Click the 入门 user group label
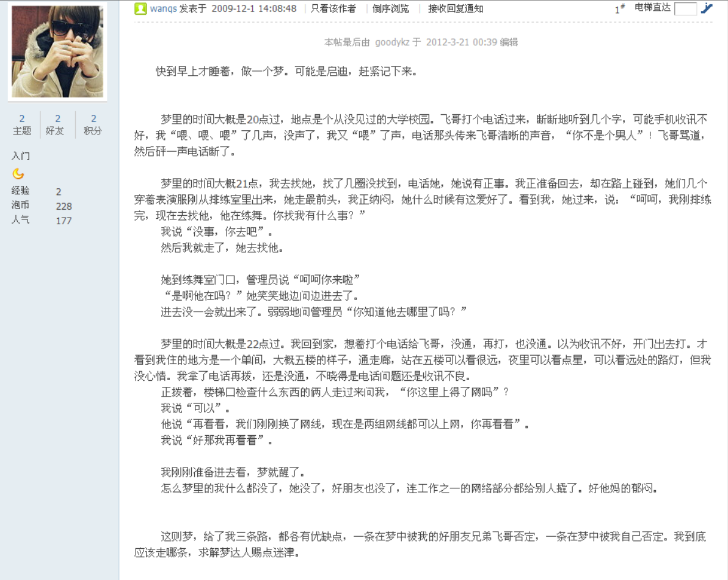This screenshot has height=580, width=728. [21, 156]
